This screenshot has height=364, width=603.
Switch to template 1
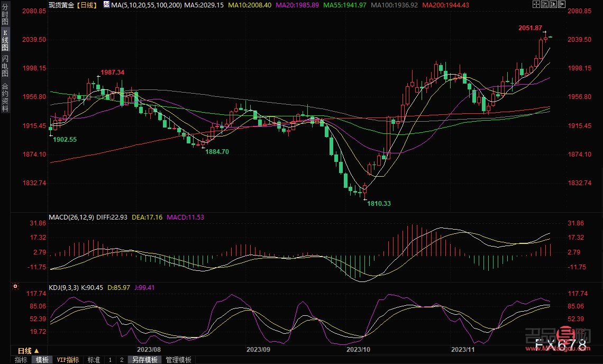click(110, 360)
